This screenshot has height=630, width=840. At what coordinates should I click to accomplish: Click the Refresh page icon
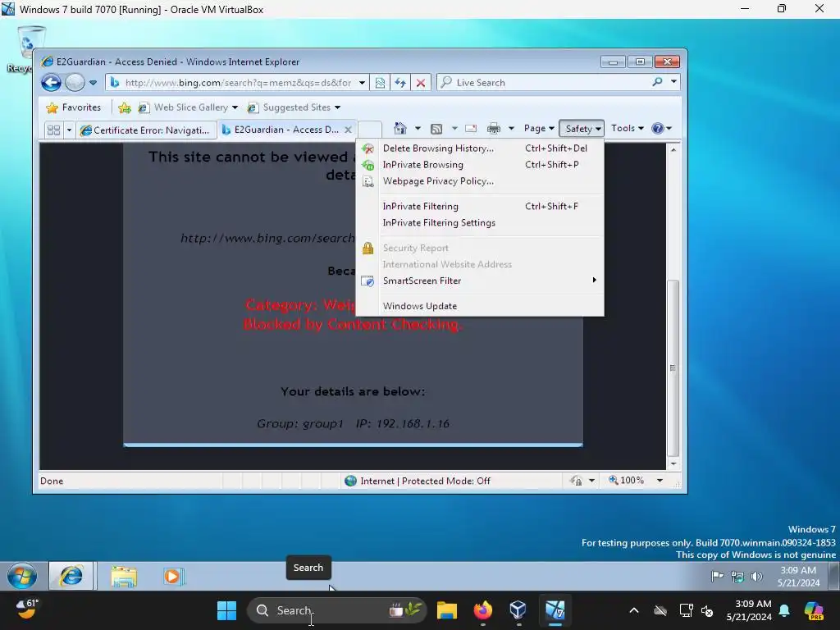pyautogui.click(x=400, y=83)
